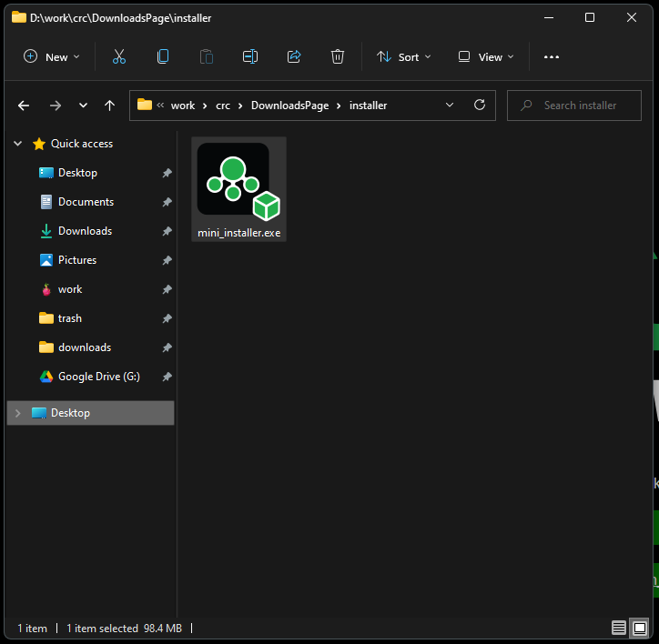This screenshot has height=644, width=659.
Task: Switch to details view layout
Action: [x=619, y=629]
